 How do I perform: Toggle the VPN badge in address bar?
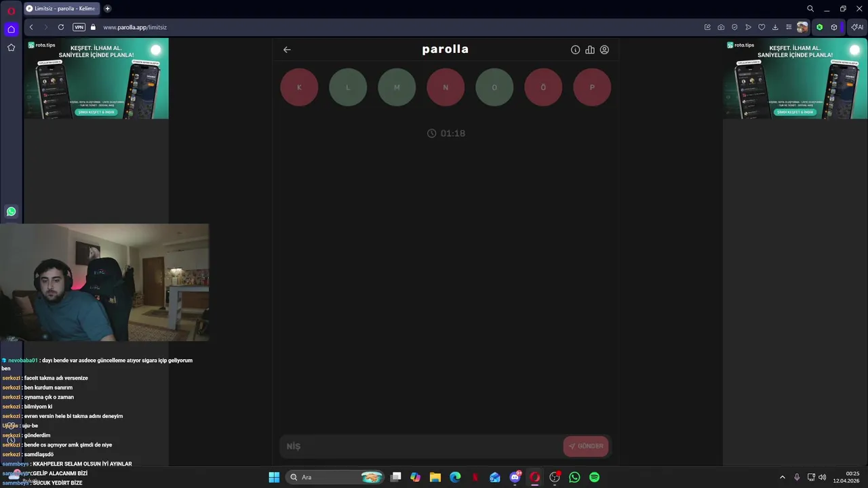point(79,27)
